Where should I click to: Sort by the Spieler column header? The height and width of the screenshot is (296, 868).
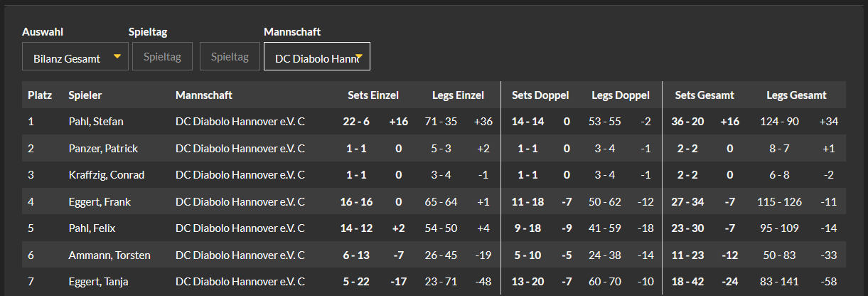point(85,95)
